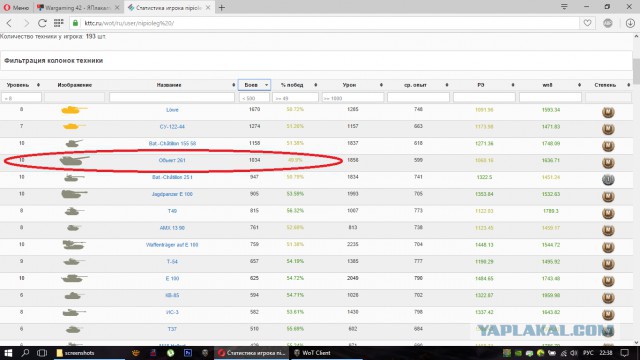Sort by ср. опыт column
The image size is (640, 360).
click(418, 85)
